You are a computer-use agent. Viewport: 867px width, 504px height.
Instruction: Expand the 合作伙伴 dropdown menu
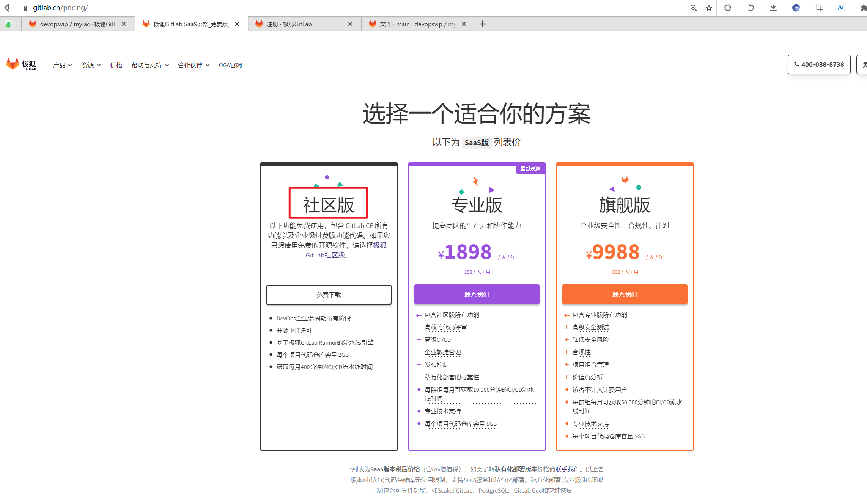194,65
